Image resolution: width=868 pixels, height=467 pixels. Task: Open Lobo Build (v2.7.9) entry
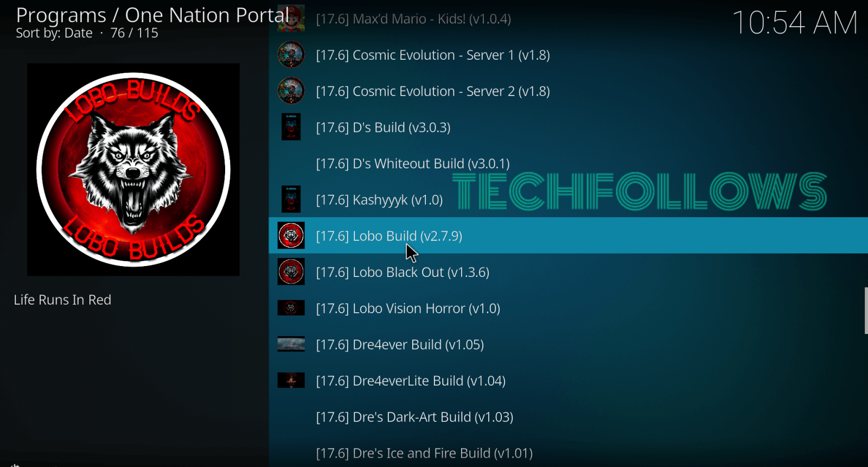coord(568,236)
